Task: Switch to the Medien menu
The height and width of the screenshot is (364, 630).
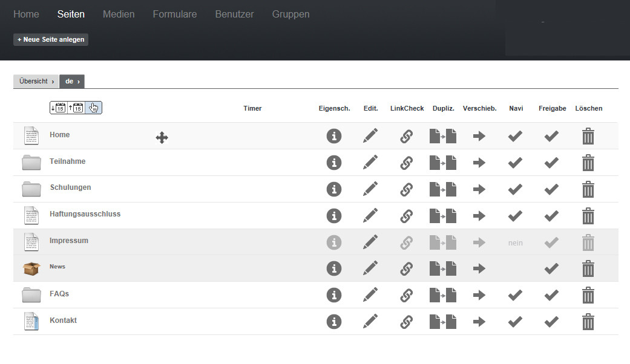Action: click(x=119, y=14)
